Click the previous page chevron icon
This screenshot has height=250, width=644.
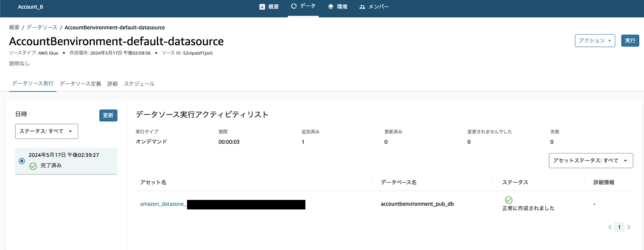(610, 227)
